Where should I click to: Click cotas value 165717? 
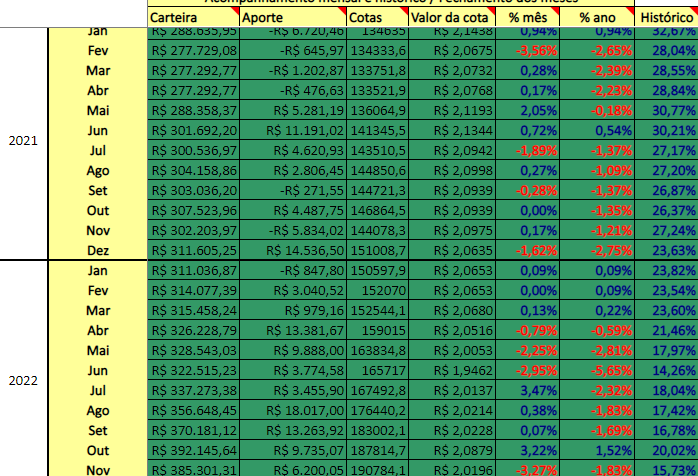(x=377, y=371)
